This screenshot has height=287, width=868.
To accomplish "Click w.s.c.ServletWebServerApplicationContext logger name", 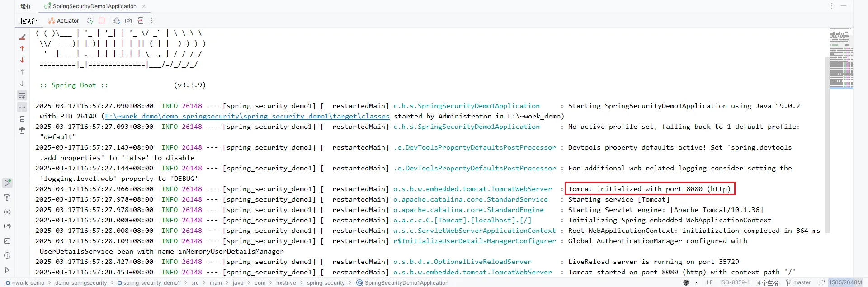I will point(474,231).
